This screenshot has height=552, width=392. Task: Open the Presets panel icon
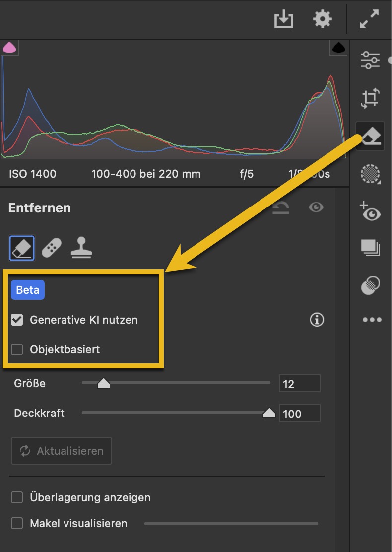click(370, 284)
